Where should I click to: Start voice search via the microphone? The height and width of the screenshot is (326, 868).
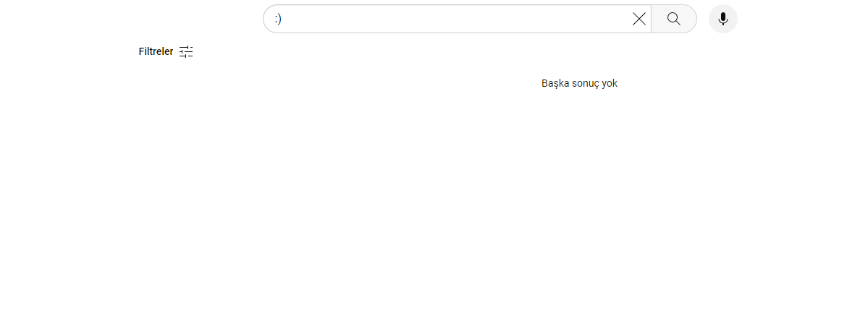point(722,19)
